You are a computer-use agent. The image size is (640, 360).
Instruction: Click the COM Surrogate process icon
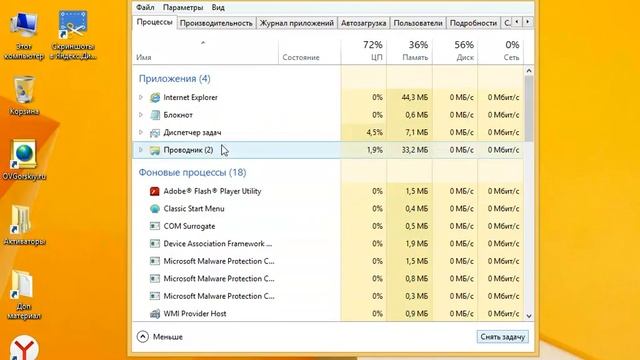click(155, 226)
